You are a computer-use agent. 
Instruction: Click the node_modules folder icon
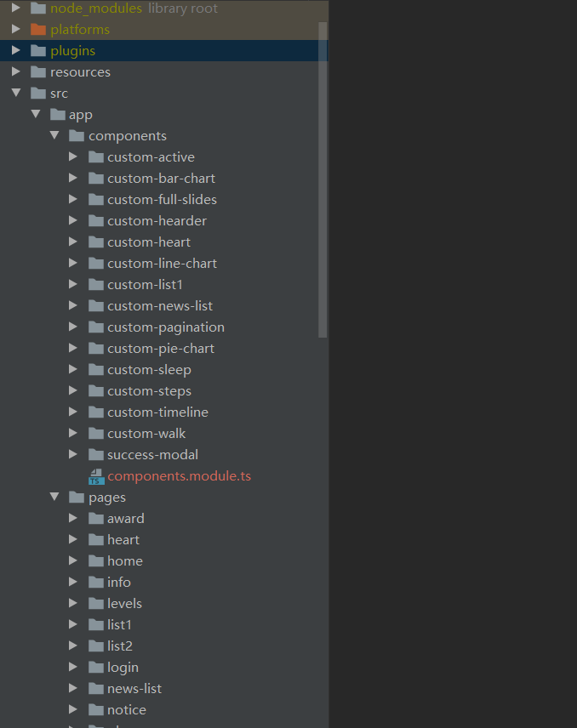point(37,9)
